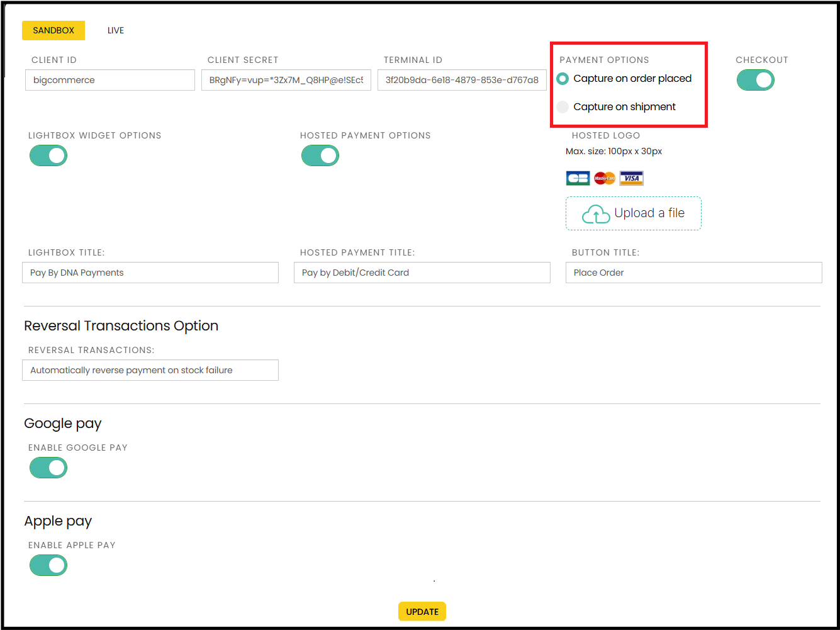Edit the Lightbox Title field
The image size is (840, 630).
point(150,273)
